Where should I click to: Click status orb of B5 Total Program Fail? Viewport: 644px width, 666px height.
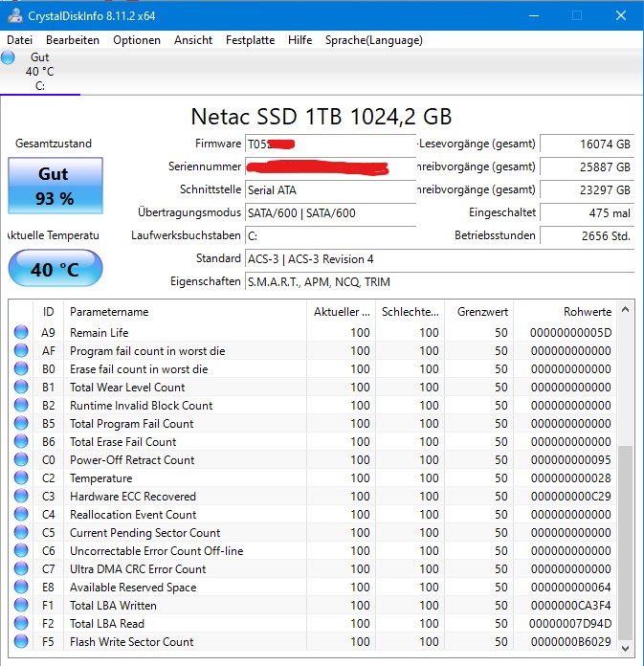click(21, 423)
